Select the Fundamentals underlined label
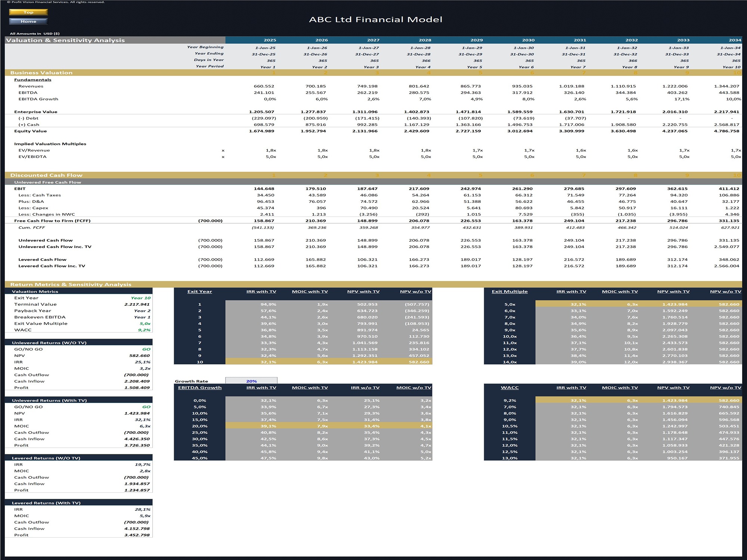747x560 pixels. point(32,80)
